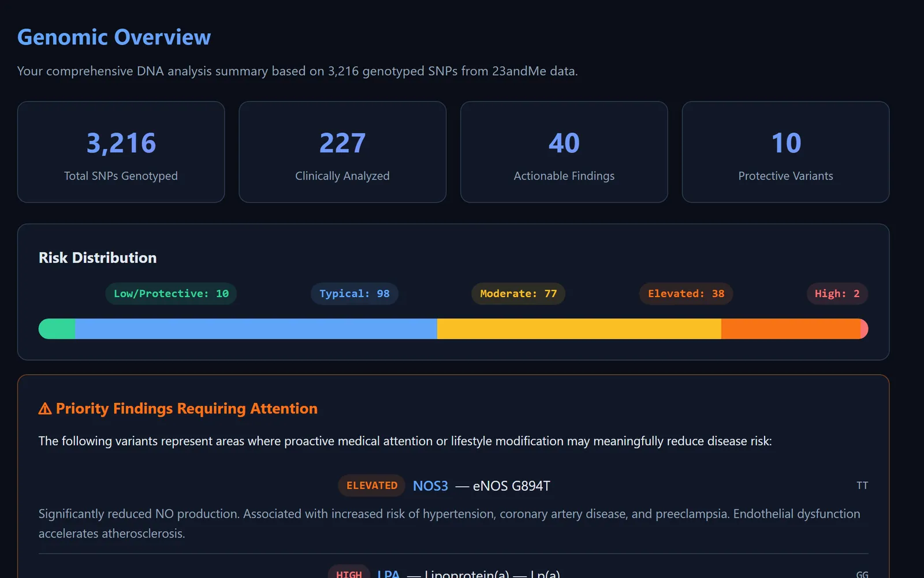Click the 227 clinically analyzed number
This screenshot has width=924, height=578.
click(x=342, y=143)
